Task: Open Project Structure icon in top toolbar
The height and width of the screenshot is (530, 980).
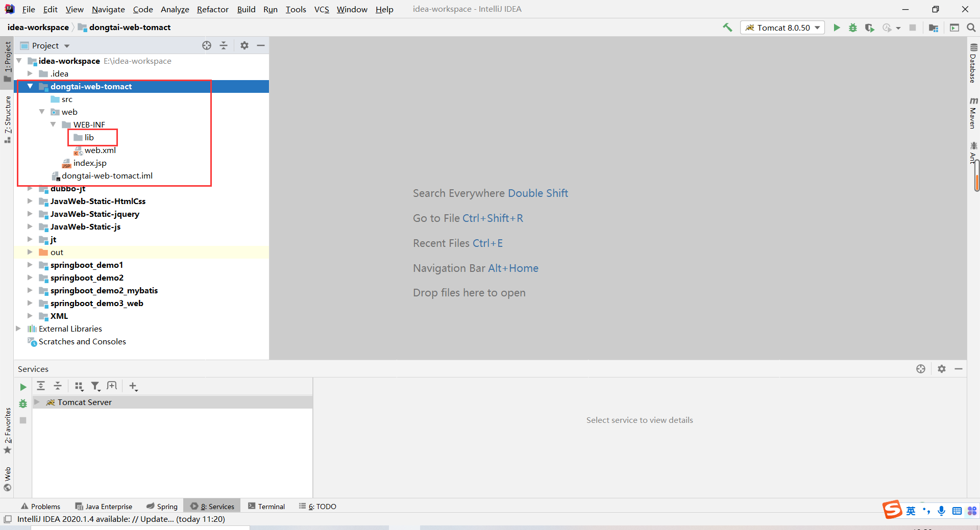Action: coord(934,28)
